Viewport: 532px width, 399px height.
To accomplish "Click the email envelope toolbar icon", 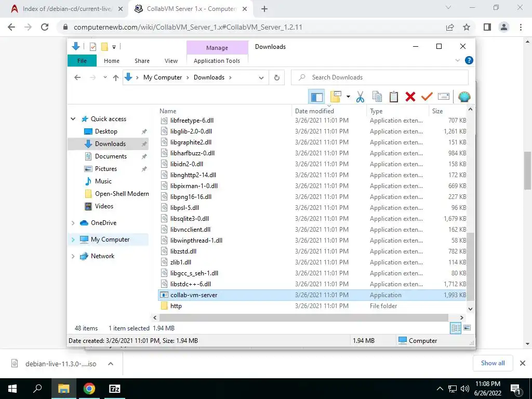I will pos(444,97).
